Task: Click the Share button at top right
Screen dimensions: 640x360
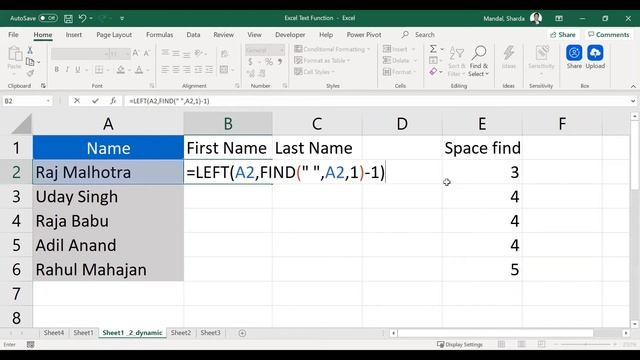Action: (562, 35)
